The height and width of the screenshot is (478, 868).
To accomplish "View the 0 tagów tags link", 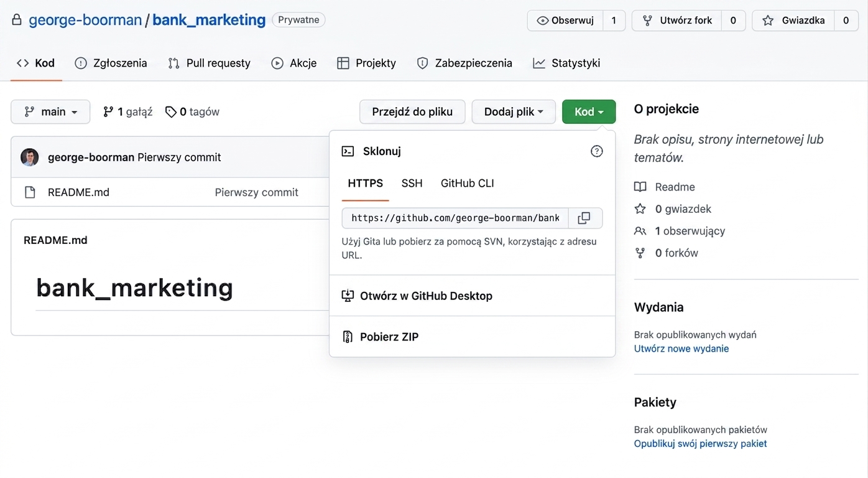I will click(x=192, y=112).
